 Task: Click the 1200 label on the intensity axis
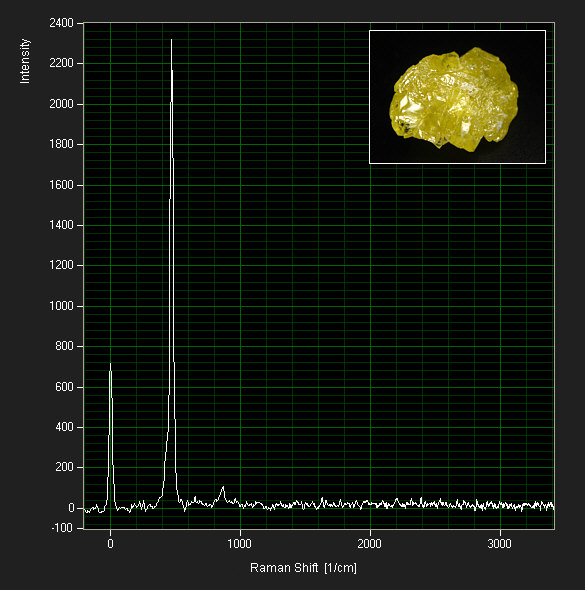click(x=61, y=265)
